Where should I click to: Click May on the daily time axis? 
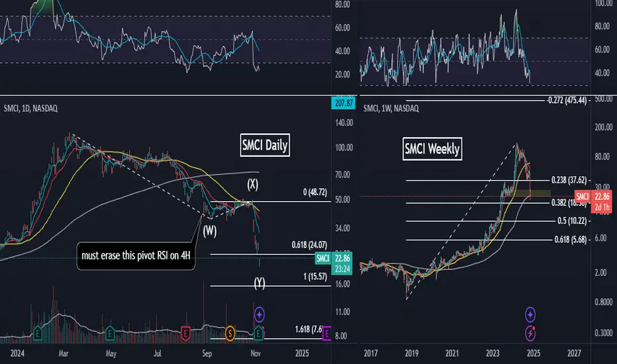coord(111,353)
